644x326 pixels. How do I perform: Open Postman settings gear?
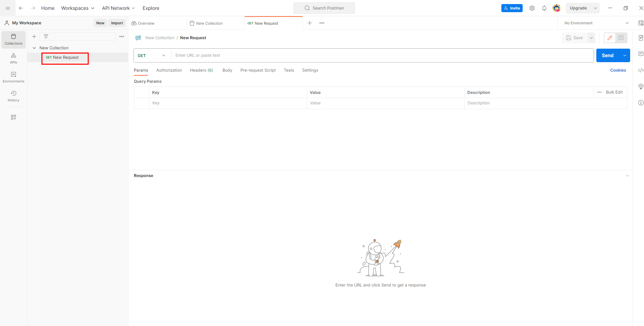(532, 8)
